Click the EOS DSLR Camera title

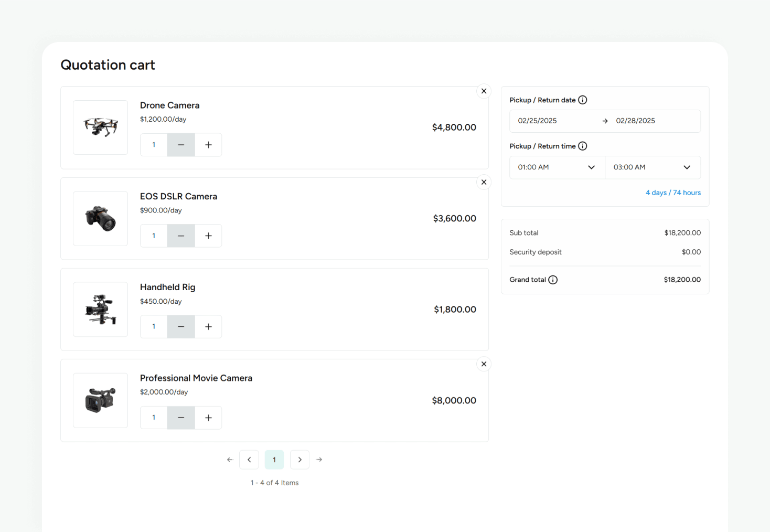178,196
